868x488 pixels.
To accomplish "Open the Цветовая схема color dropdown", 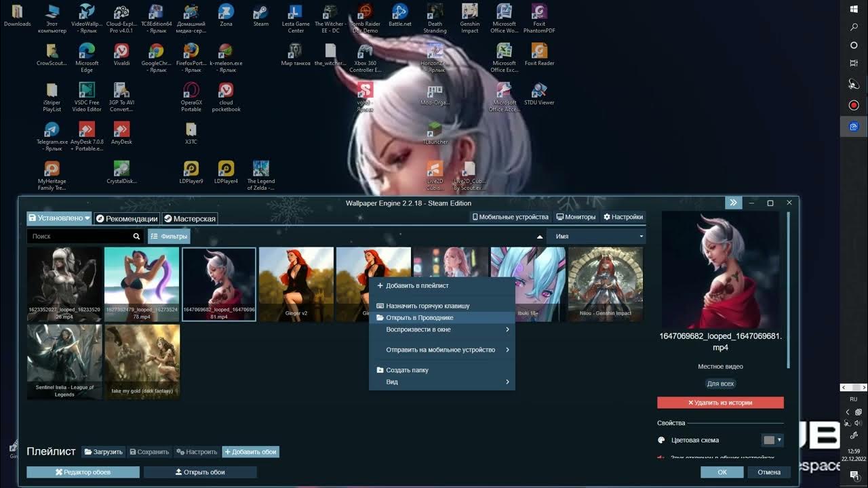I will pos(772,440).
